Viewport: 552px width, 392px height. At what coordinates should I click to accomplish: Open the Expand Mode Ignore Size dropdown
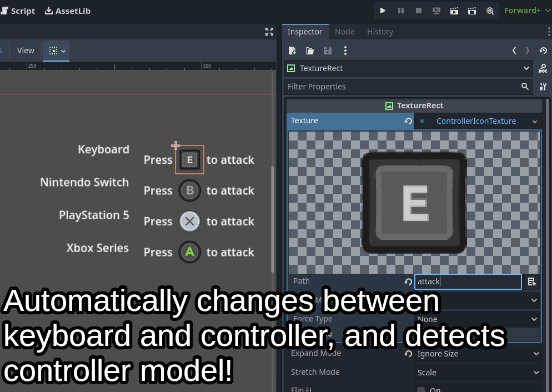478,354
